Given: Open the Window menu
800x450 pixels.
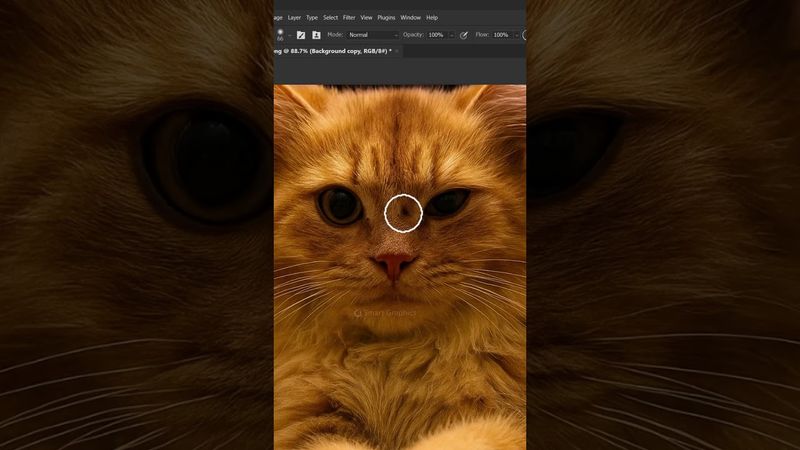Looking at the screenshot, I should coord(410,18).
